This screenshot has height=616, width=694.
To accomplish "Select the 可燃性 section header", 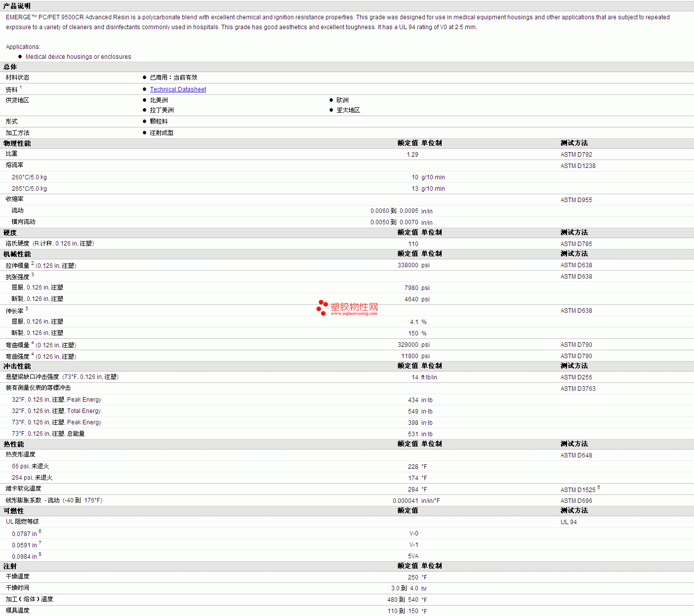I will tap(13, 511).
